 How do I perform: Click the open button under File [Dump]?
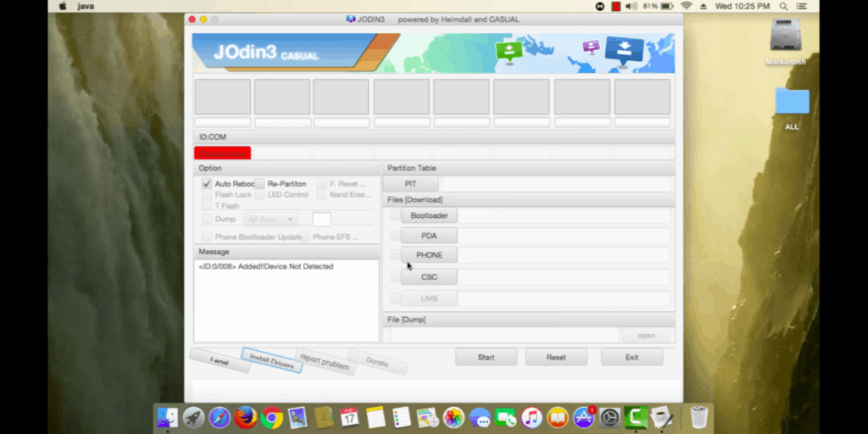click(x=646, y=336)
